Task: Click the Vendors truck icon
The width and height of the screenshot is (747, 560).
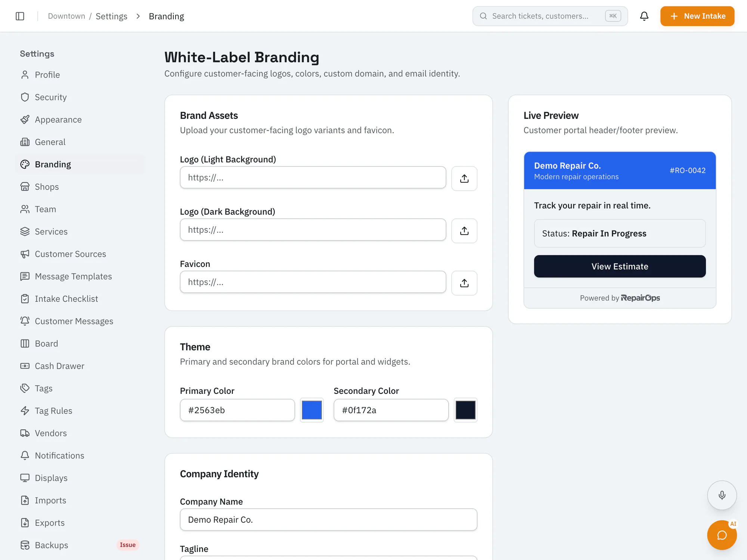Action: (x=25, y=433)
